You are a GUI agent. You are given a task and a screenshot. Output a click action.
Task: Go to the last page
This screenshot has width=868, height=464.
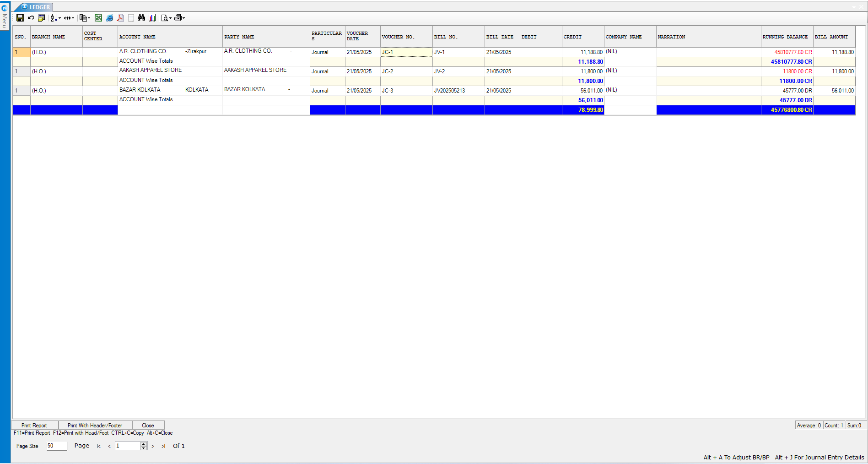(163, 446)
